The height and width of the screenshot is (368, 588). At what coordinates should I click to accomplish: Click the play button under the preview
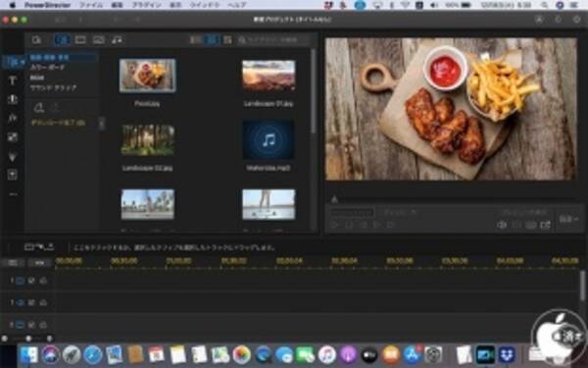click(334, 225)
